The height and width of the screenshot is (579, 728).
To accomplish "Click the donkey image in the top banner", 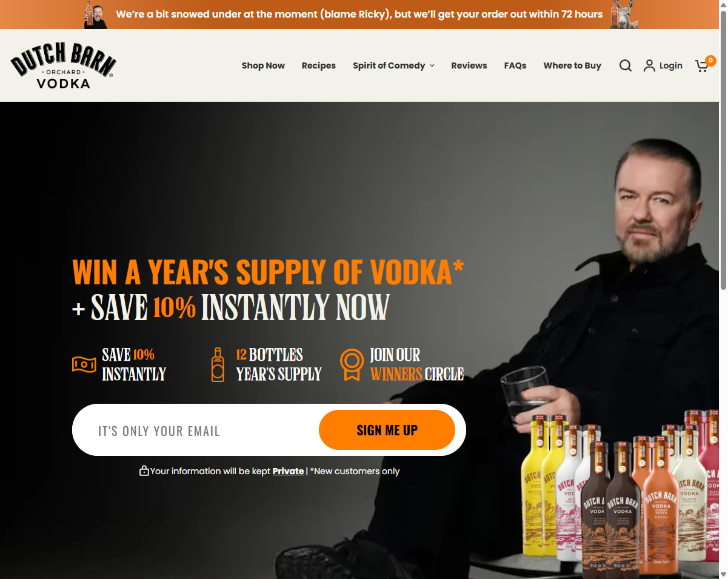I will pos(624,15).
